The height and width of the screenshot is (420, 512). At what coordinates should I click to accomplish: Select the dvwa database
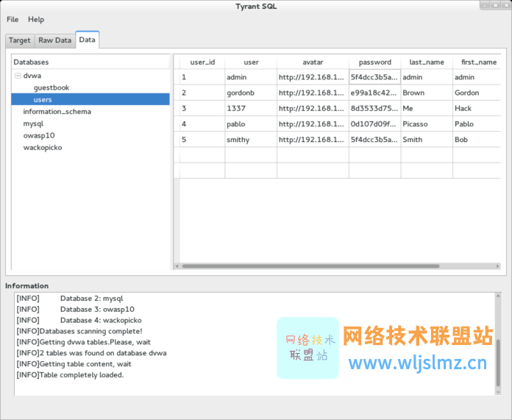click(x=32, y=76)
